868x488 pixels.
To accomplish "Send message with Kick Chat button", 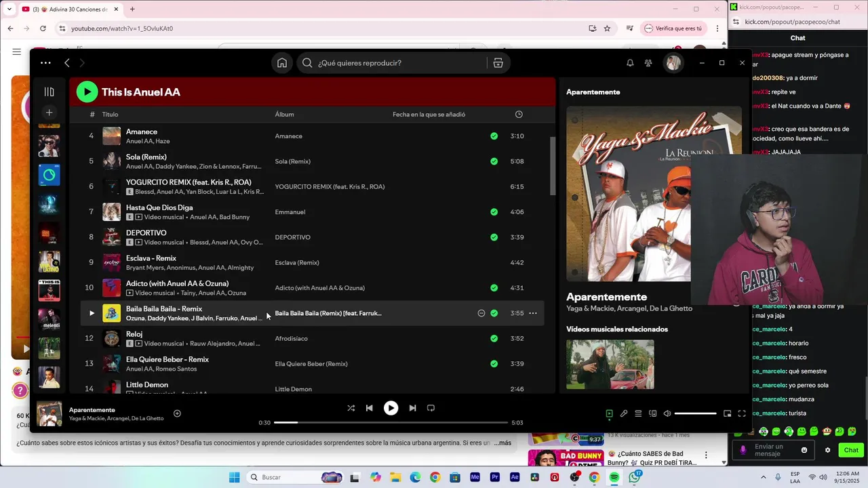I will [x=851, y=450].
